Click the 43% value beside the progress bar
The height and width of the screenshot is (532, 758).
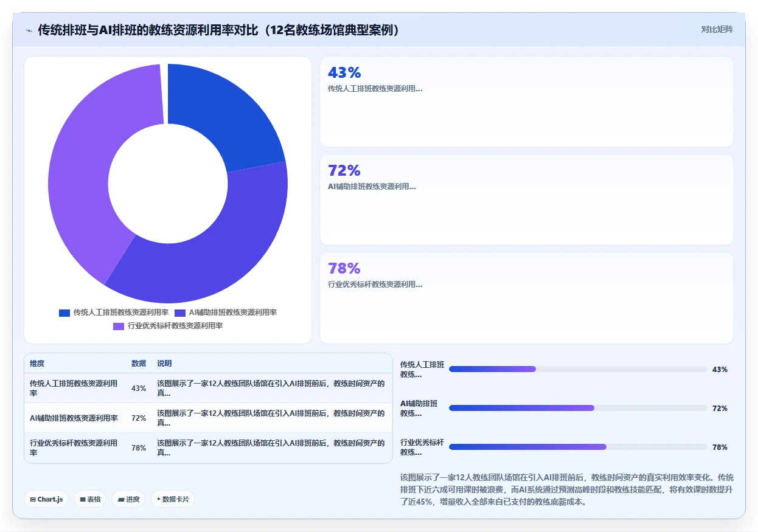[720, 369]
